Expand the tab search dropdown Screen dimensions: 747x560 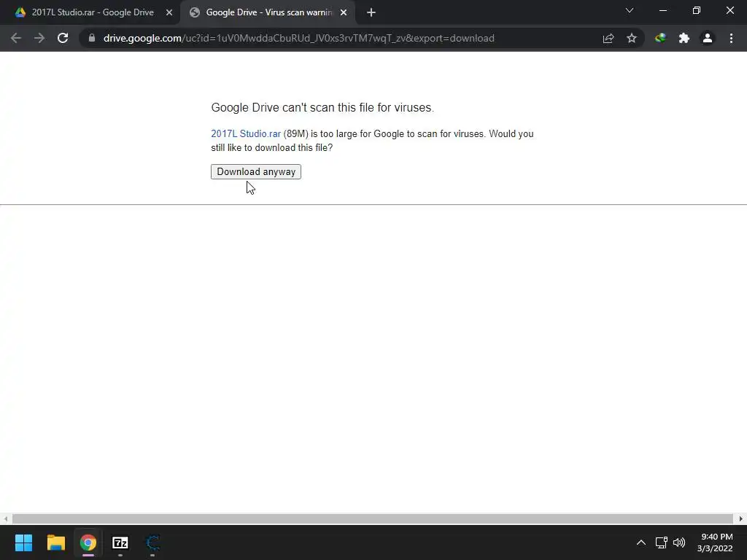point(630,10)
